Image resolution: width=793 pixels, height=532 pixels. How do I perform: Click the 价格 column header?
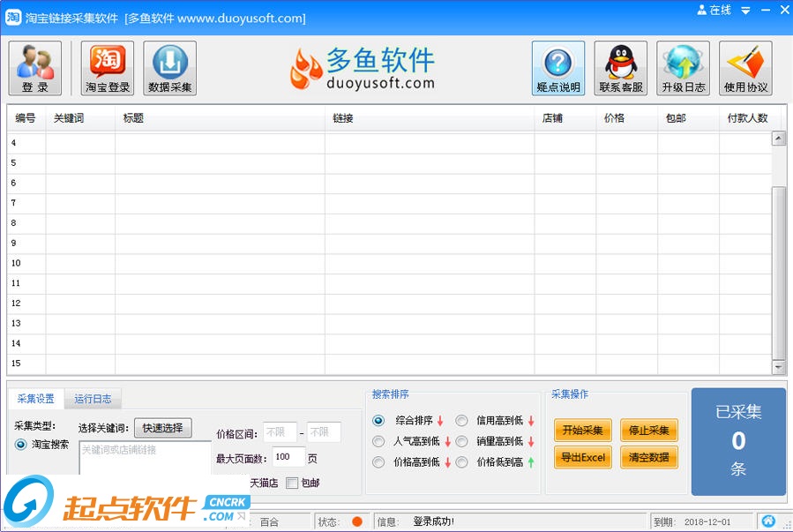coord(627,118)
